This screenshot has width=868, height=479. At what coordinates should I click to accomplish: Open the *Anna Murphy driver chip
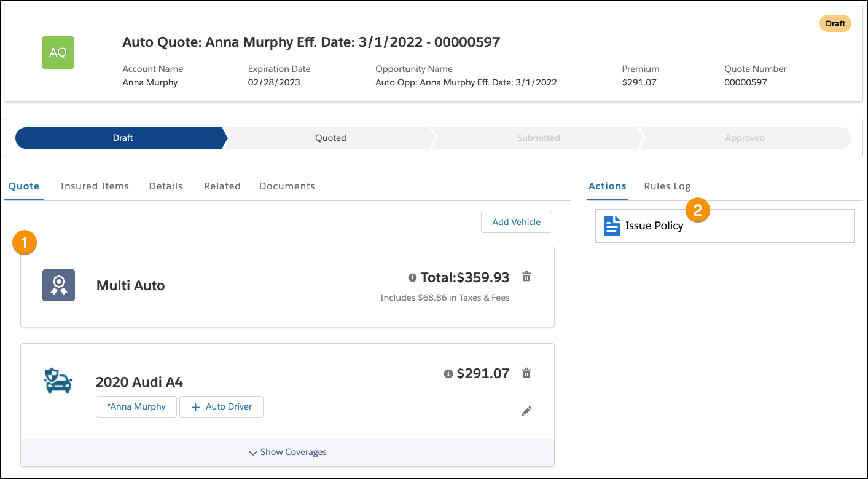(x=136, y=406)
